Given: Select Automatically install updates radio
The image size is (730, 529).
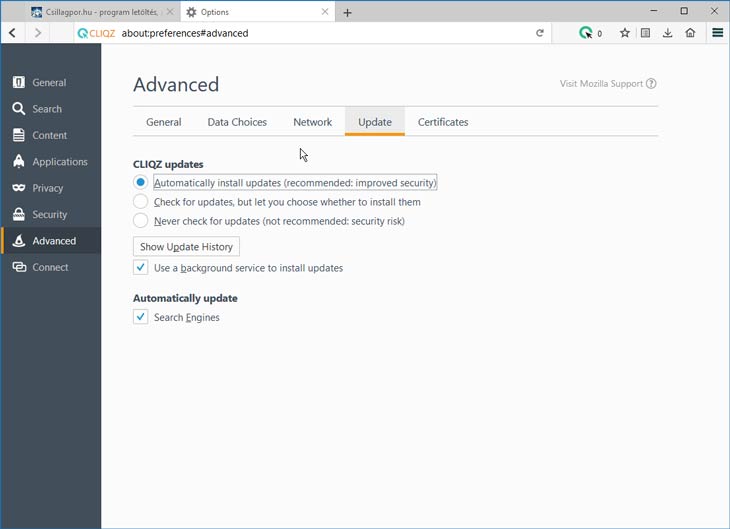Looking at the screenshot, I should 141,182.
